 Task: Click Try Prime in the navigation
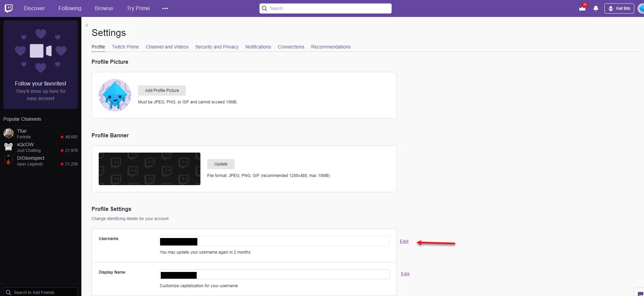click(x=138, y=8)
